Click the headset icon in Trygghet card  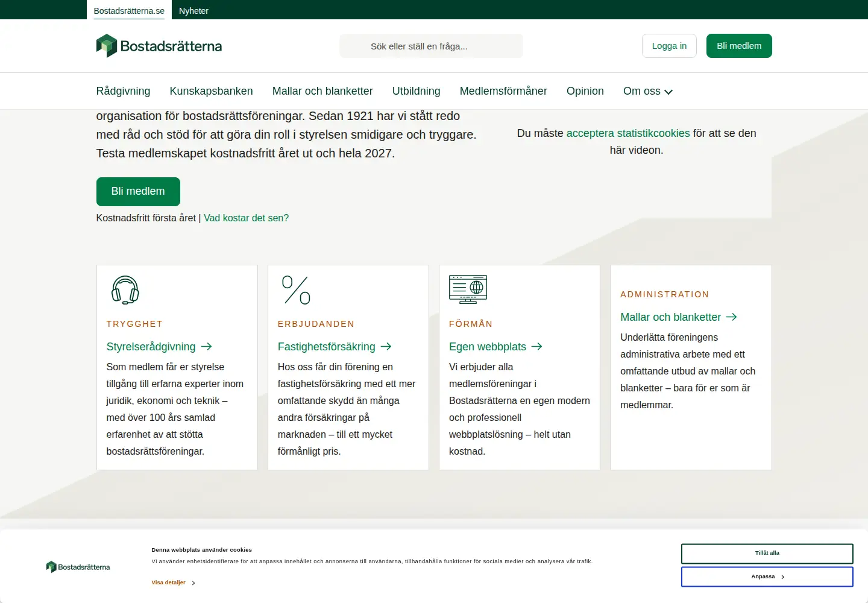[125, 290]
